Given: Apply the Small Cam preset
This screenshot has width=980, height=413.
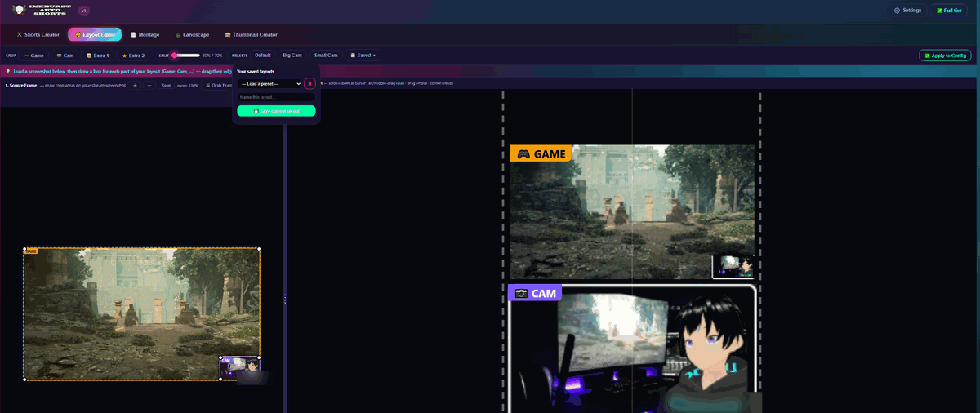Looking at the screenshot, I should point(326,56).
